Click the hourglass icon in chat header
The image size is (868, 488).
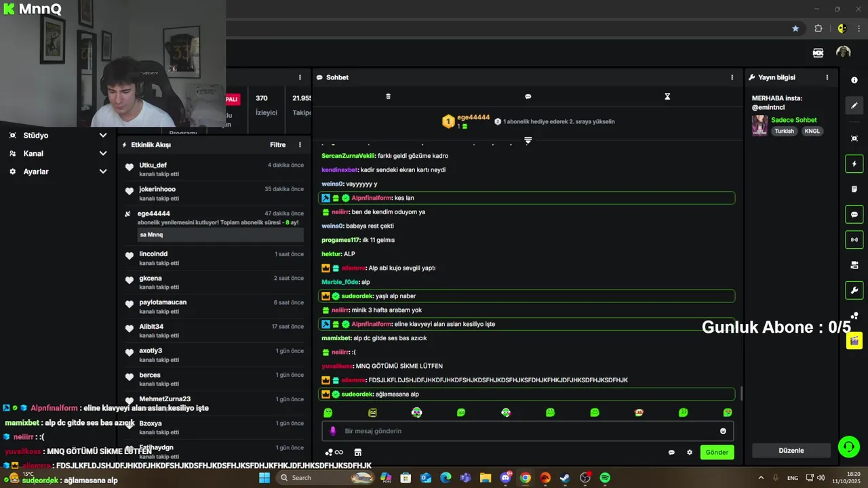pyautogui.click(x=667, y=96)
